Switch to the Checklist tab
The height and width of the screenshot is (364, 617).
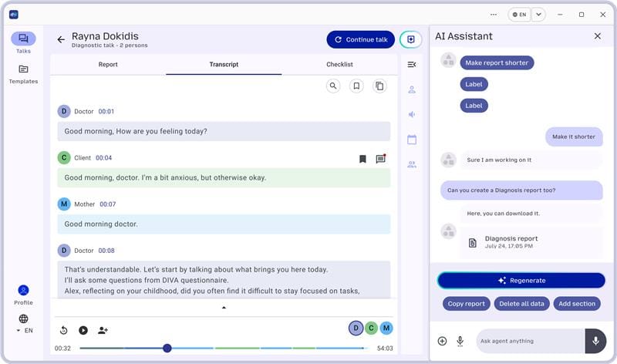(339, 65)
